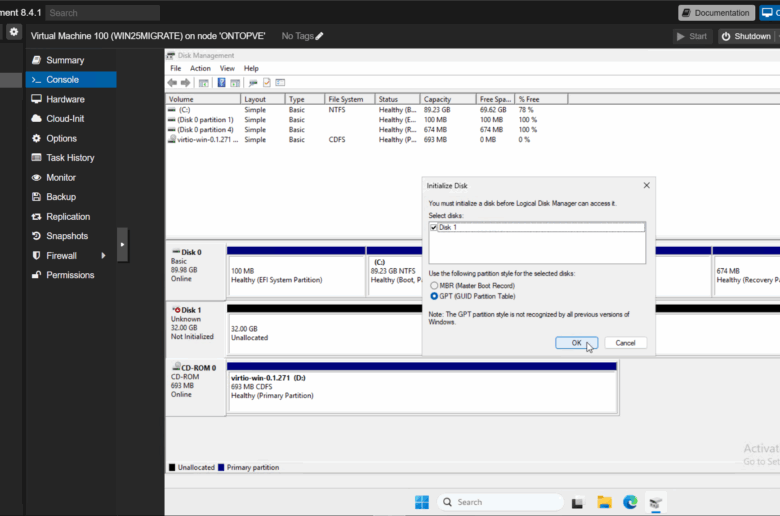Screen dimensions: 780x516
Task: Sort by the File System column header
Action: (x=349, y=99)
